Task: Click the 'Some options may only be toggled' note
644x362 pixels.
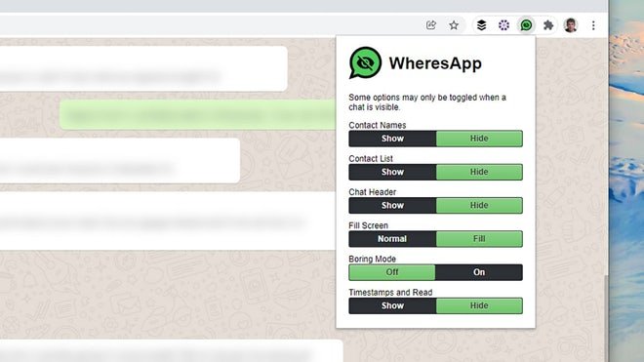Action: [x=427, y=102]
